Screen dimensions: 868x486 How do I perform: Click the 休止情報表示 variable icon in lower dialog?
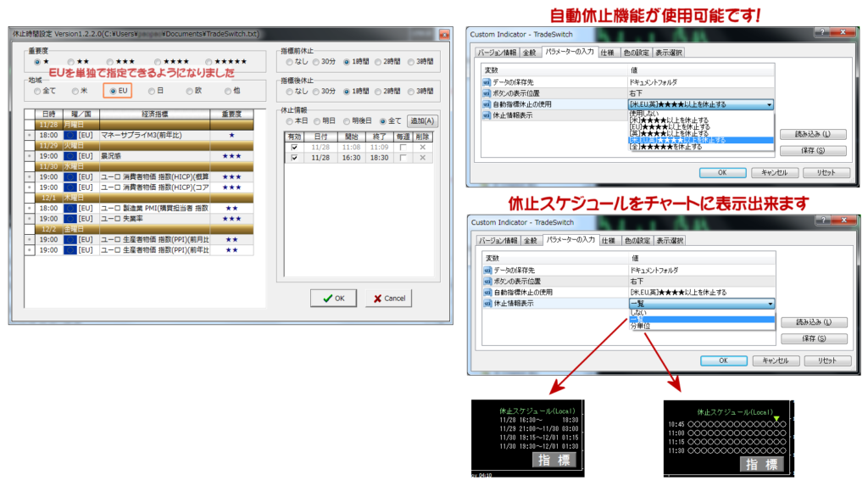(487, 304)
